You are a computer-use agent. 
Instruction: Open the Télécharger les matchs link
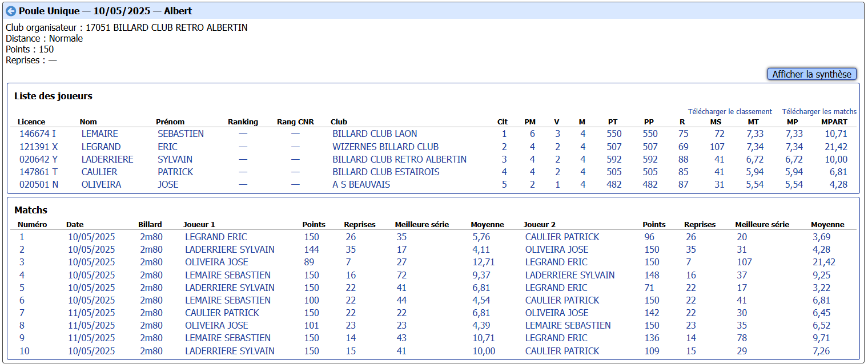pos(819,112)
